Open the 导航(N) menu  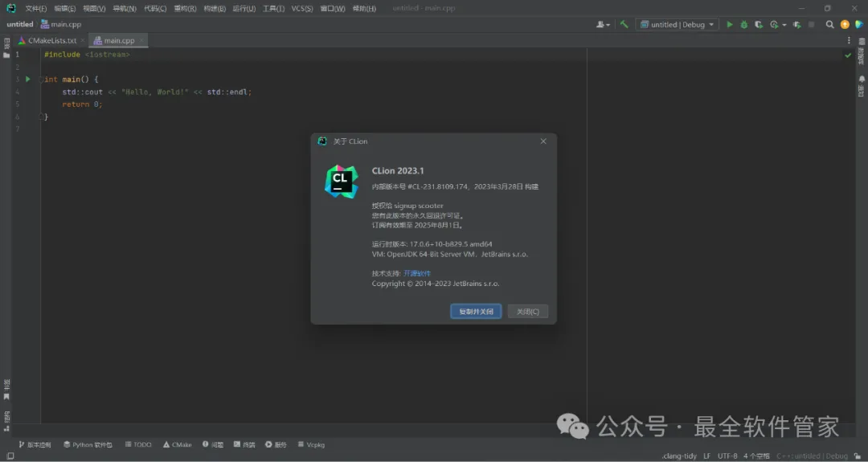[125, 8]
